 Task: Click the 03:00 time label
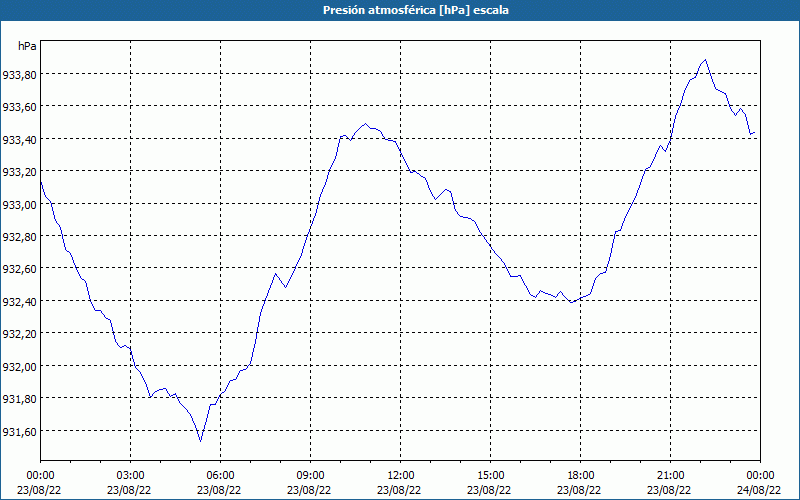131,476
